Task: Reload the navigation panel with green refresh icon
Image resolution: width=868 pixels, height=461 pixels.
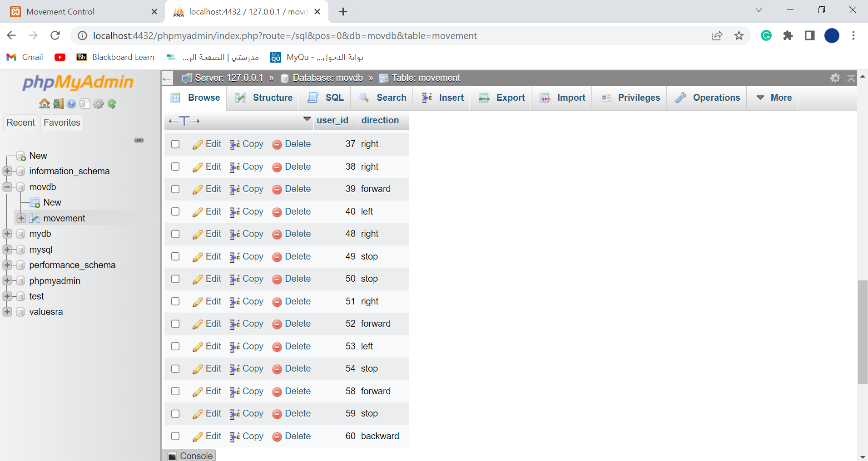Action: pos(112,103)
